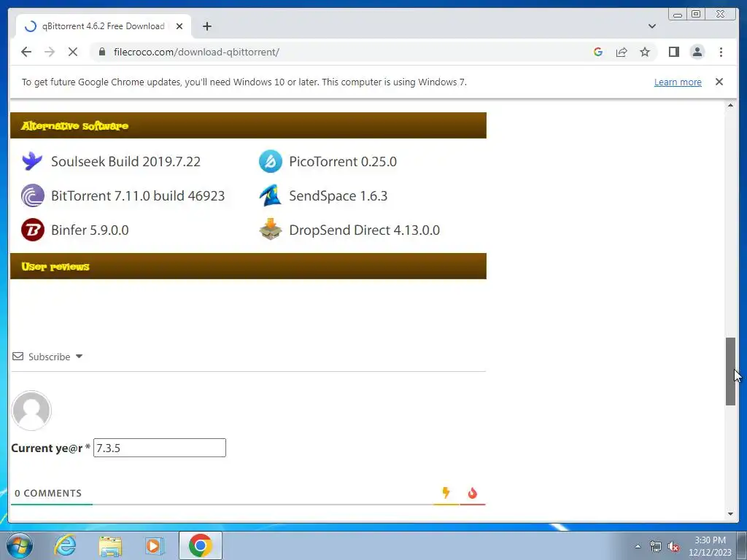Click the page scrollbar thumb
The width and height of the screenshot is (747, 560).
pyautogui.click(x=730, y=371)
